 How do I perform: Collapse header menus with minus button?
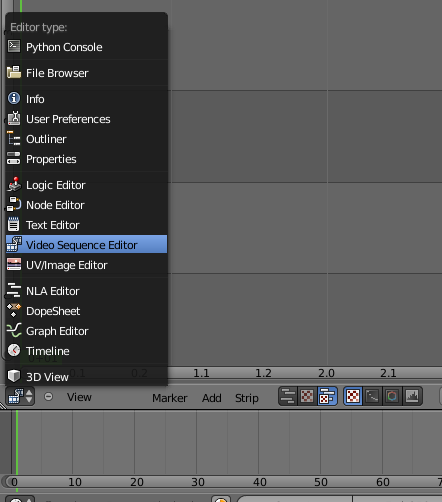[x=48, y=396]
